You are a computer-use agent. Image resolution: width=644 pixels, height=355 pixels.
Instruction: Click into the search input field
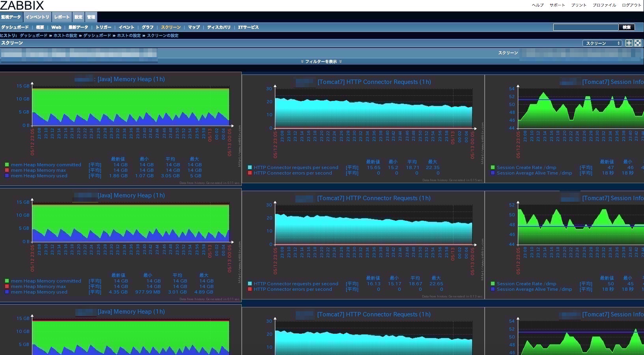(586, 27)
